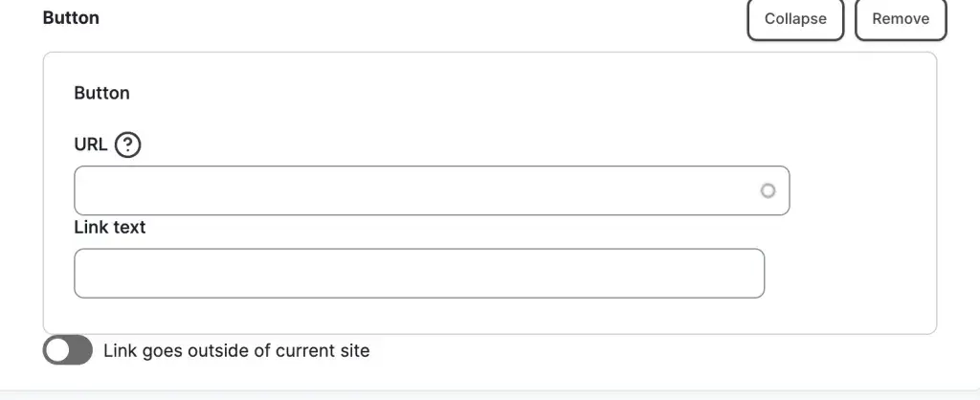Open the URL field help tooltip icon
The width and height of the screenshot is (980, 400).
[x=128, y=145]
